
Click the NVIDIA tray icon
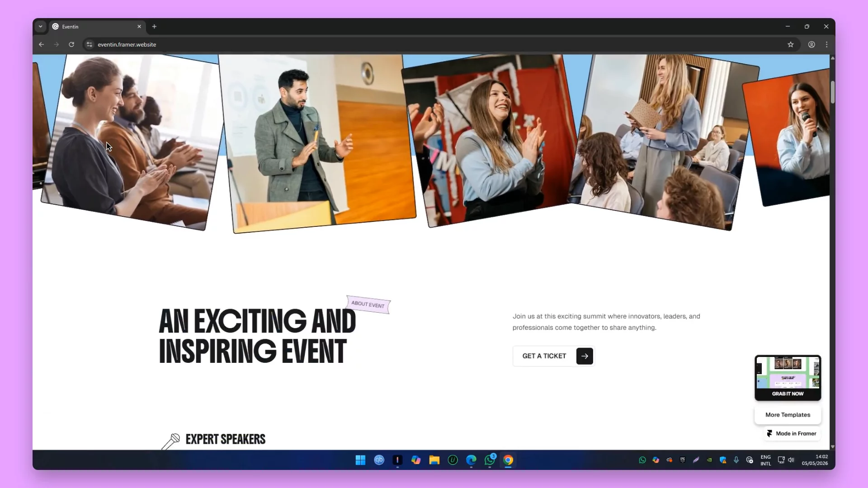click(709, 460)
